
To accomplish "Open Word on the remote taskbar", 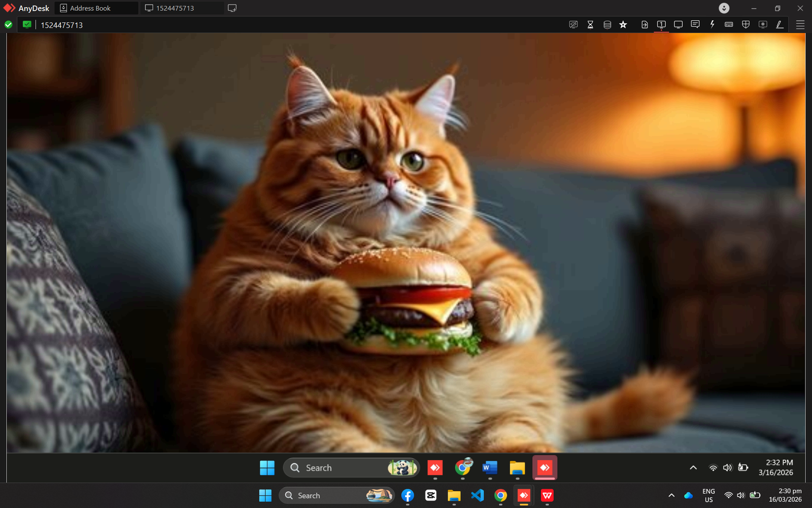I will (x=490, y=468).
